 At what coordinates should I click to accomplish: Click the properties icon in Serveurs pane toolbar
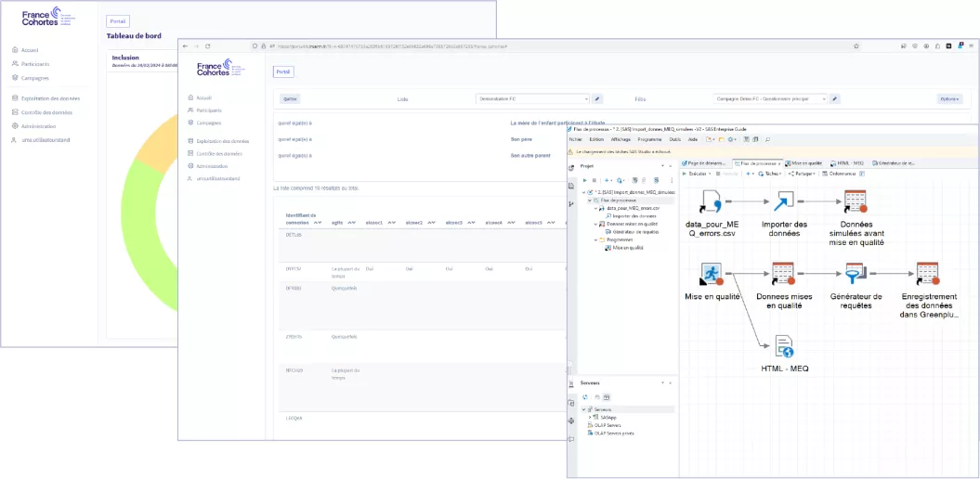607,396
